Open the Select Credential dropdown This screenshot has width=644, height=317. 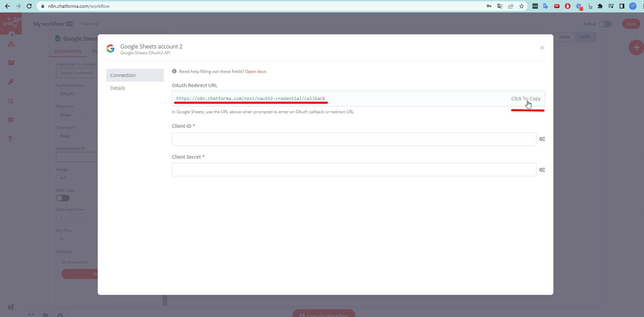pyautogui.click(x=77, y=73)
